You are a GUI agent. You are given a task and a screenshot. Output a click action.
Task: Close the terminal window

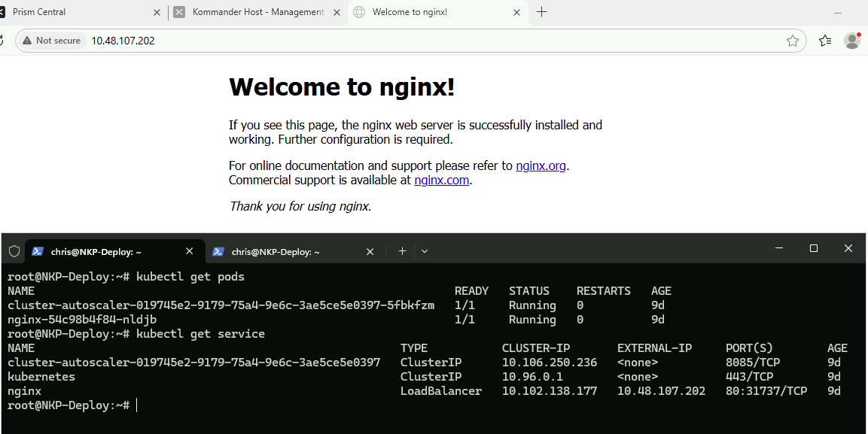pyautogui.click(x=848, y=249)
